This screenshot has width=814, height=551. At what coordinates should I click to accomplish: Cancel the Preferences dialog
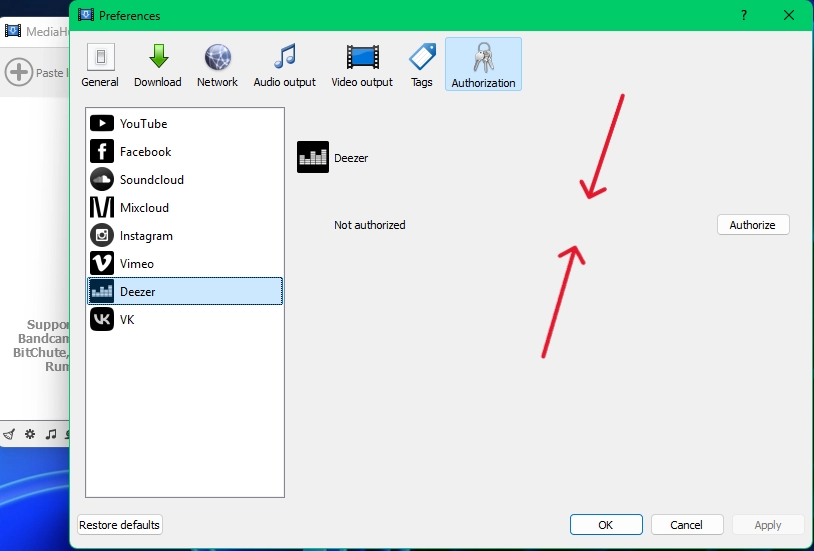point(686,525)
